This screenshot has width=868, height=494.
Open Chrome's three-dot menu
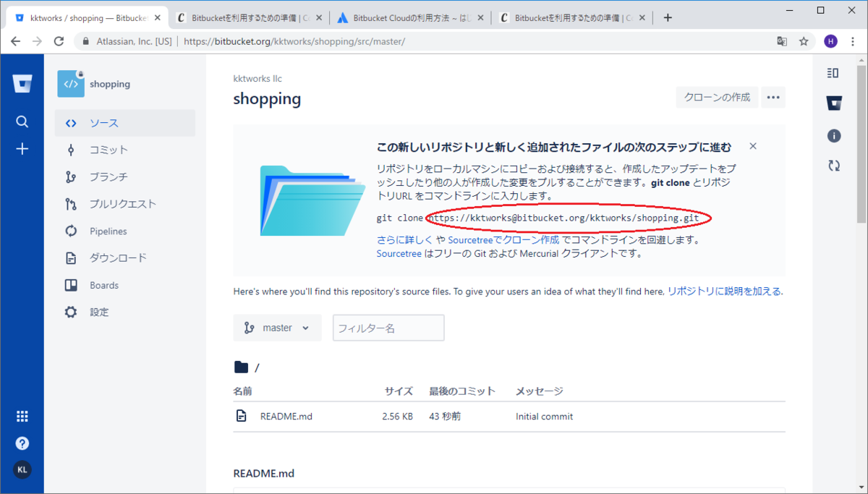(852, 42)
